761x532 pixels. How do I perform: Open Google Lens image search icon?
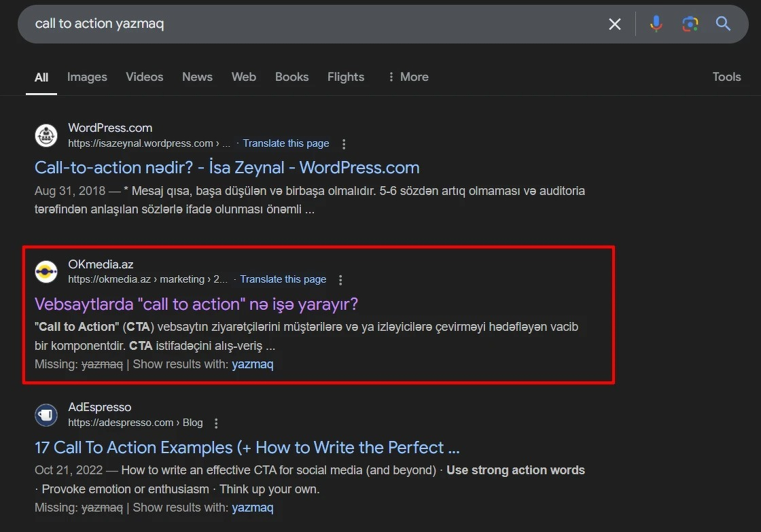690,24
